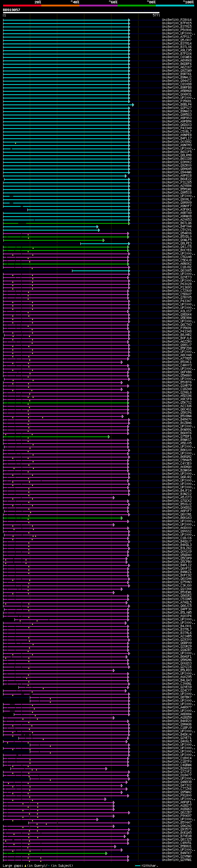Click the green alignment bar for UniRef100_Q75DF1
Image resolution: width=197 pixels, height=868 pixels.
click(56, 437)
